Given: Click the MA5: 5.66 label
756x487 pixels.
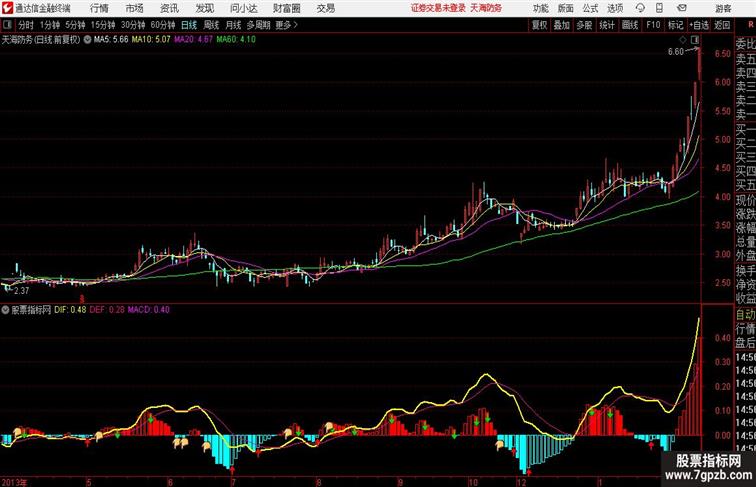Looking at the screenshot, I should pyautogui.click(x=111, y=40).
